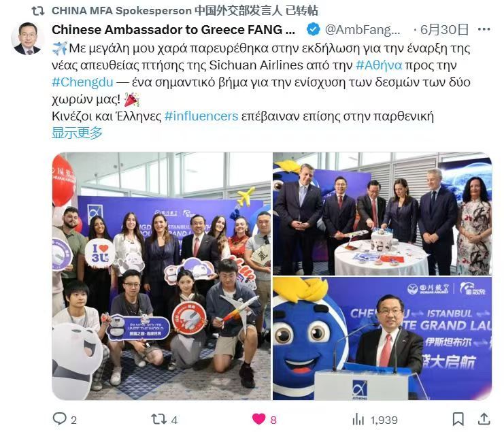
Task: Open the #influencers hashtag
Action: (x=201, y=116)
